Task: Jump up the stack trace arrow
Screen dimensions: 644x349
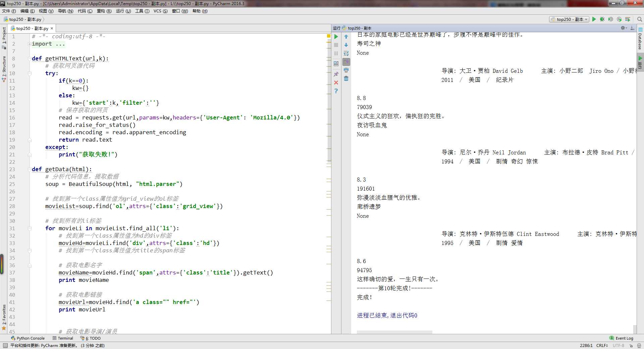Action: (346, 37)
